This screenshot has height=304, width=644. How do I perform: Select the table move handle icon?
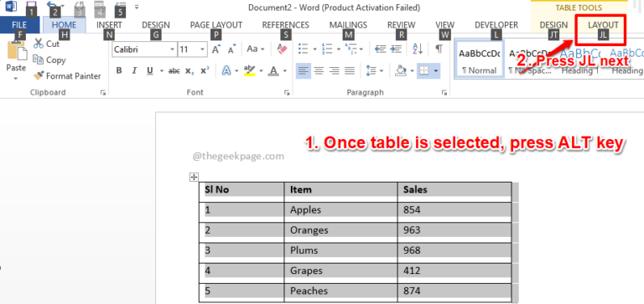(194, 178)
